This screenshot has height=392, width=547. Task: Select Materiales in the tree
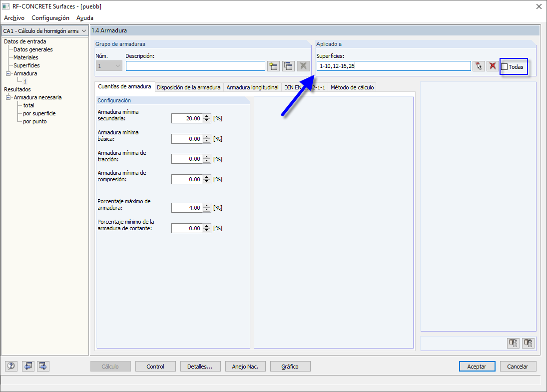26,57
